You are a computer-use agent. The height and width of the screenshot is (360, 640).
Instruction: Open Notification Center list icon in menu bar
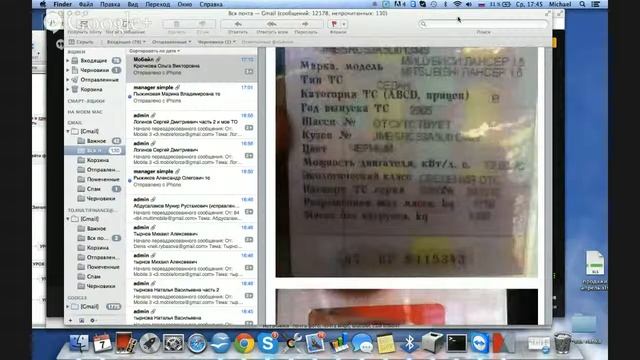point(596,4)
